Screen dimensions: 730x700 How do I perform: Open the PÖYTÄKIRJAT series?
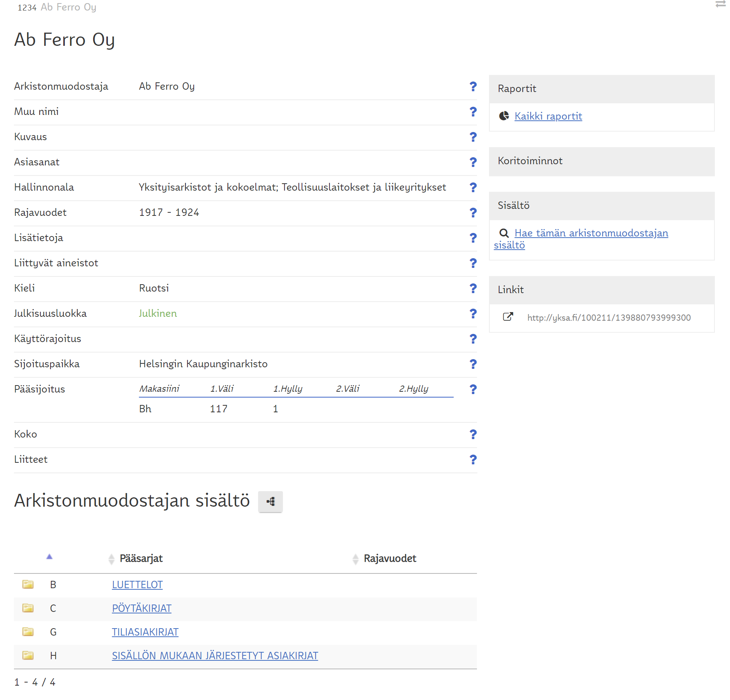pyautogui.click(x=142, y=608)
